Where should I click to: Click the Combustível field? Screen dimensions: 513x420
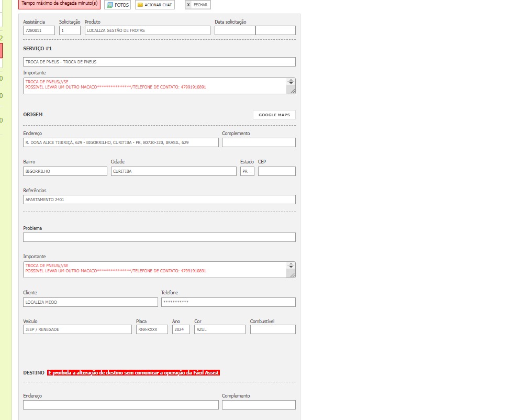pyautogui.click(x=273, y=329)
